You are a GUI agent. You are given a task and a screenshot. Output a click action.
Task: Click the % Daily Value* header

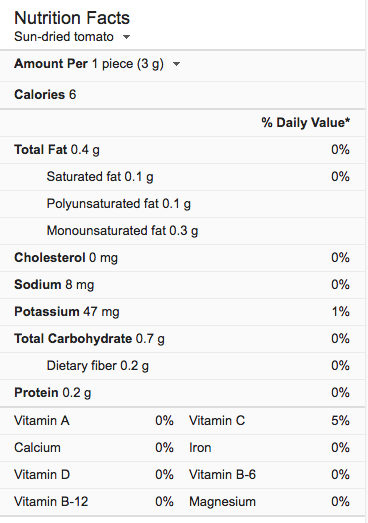[306, 122]
